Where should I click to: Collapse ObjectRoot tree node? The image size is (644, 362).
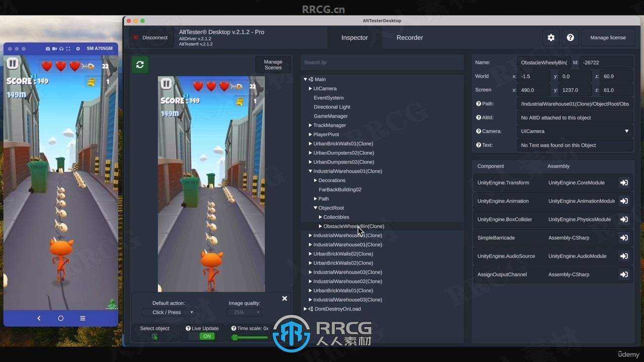315,208
